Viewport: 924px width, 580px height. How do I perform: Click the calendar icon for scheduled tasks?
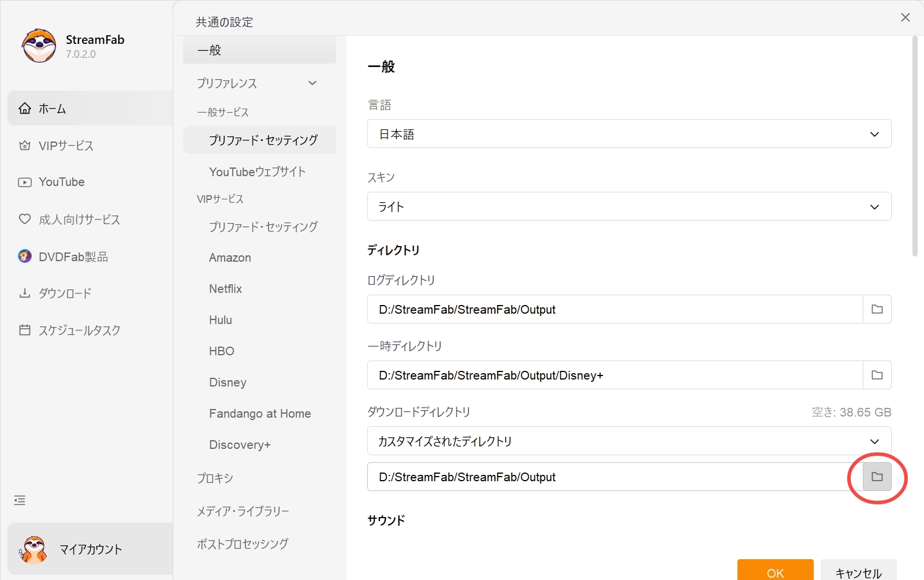point(25,330)
